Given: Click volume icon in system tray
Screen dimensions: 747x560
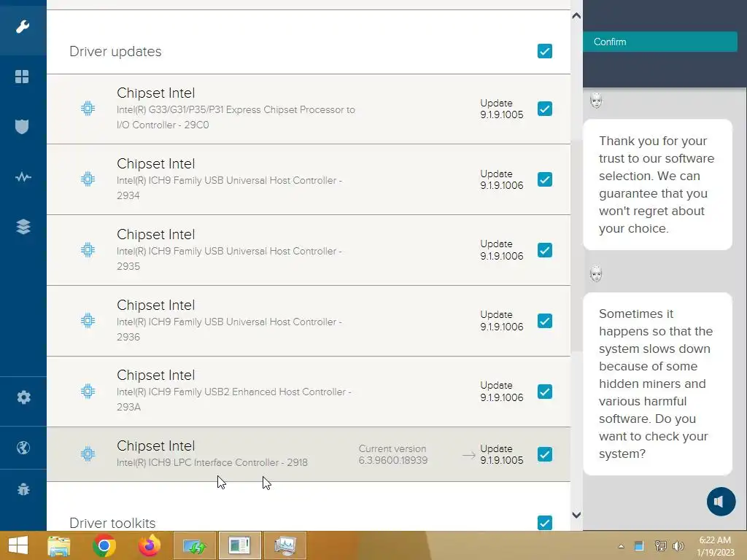Looking at the screenshot, I should pyautogui.click(x=678, y=545).
